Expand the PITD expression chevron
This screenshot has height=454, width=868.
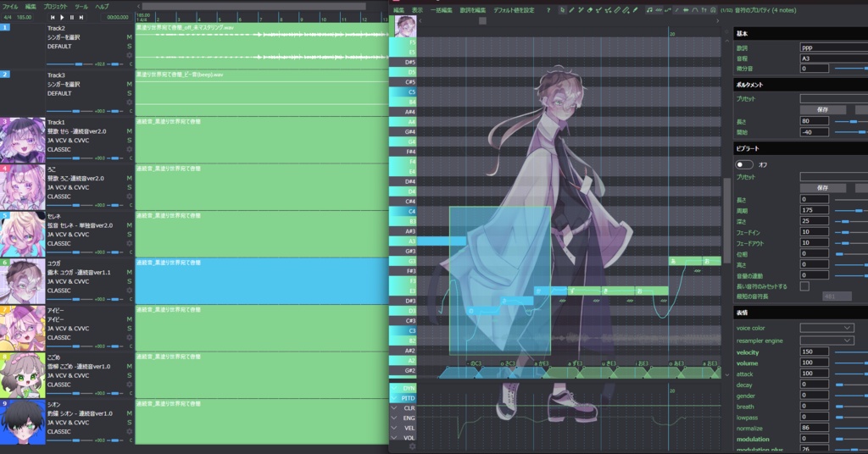click(394, 398)
